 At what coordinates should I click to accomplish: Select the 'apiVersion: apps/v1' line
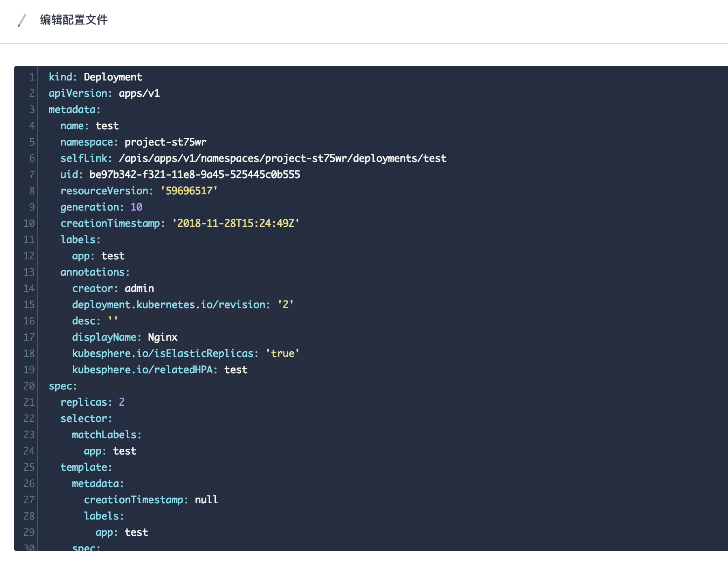click(104, 93)
